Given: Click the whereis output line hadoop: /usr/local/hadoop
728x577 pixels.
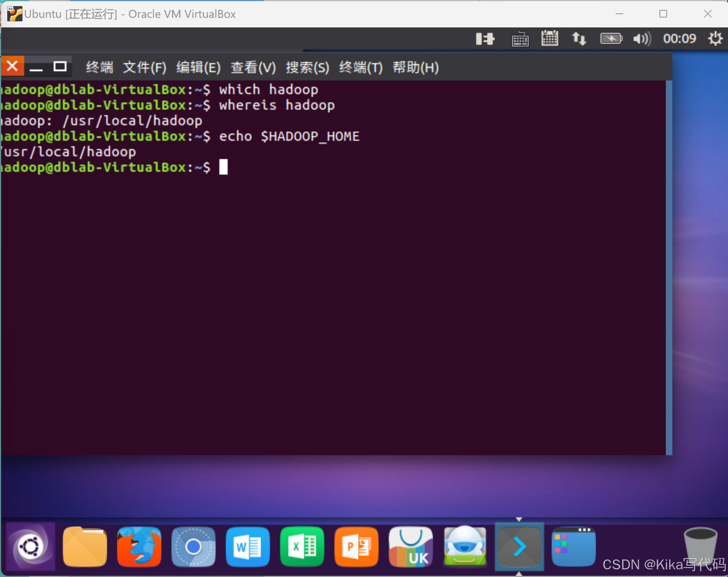Looking at the screenshot, I should [101, 121].
